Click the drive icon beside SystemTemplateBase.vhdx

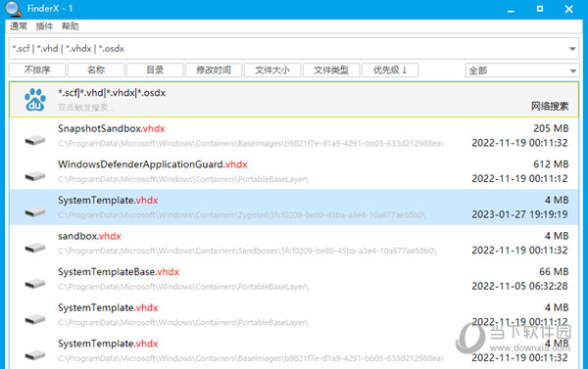point(35,283)
